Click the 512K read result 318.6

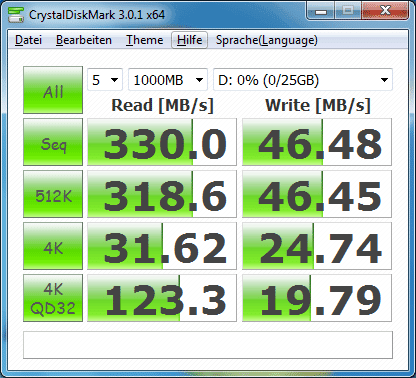coord(162,194)
